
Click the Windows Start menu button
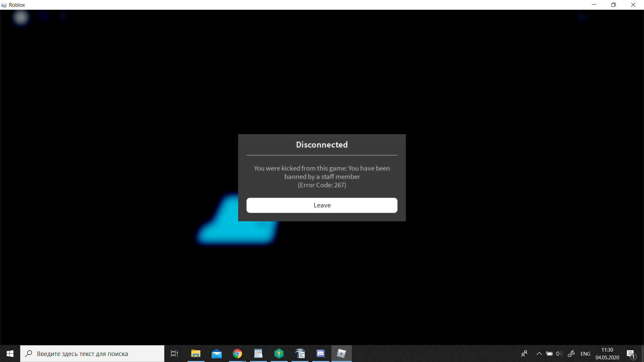click(10, 353)
